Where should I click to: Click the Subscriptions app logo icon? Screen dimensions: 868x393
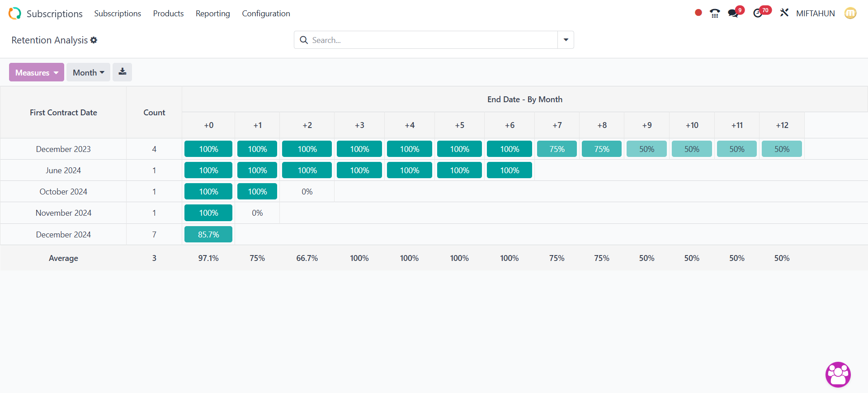14,14
